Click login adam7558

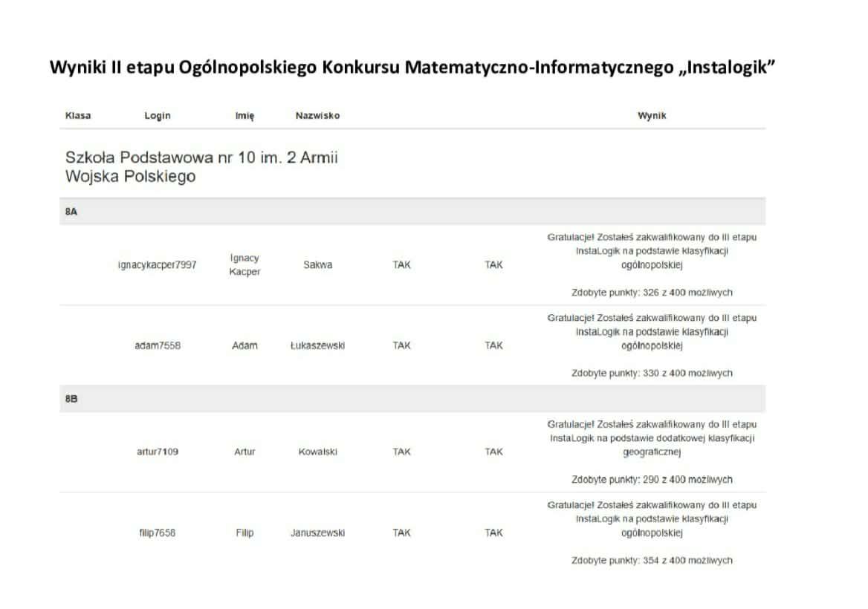click(x=158, y=345)
